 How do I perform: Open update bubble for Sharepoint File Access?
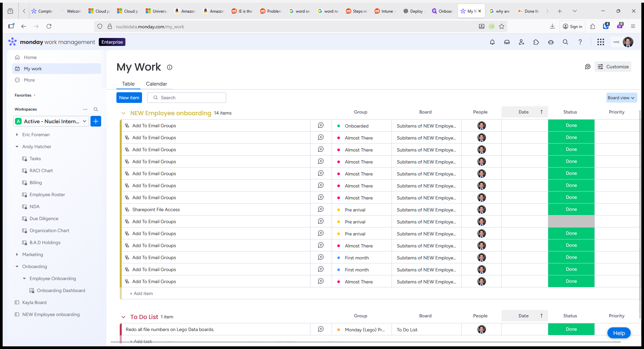pos(321,209)
